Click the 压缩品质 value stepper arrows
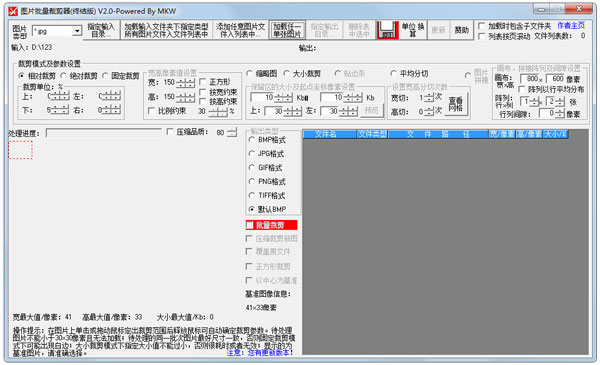This screenshot has height=365, width=600. click(x=232, y=132)
